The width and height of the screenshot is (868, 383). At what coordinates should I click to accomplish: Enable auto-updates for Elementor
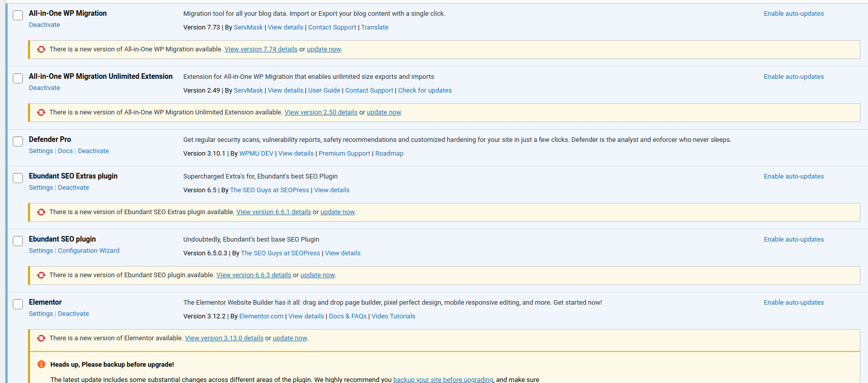coord(793,303)
